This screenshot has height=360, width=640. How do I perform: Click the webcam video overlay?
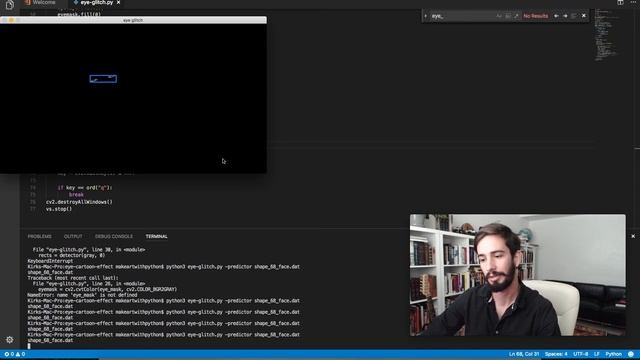click(518, 275)
